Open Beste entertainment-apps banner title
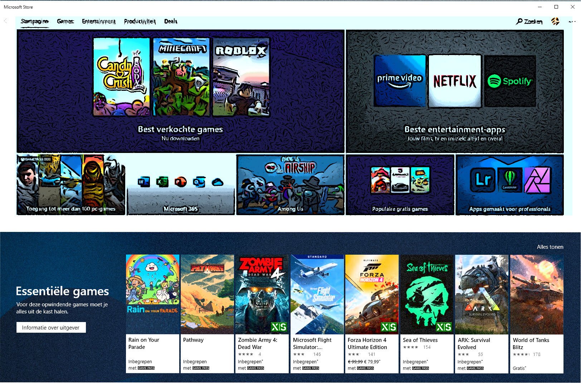Image resolution: width=581 pixels, height=392 pixels. click(x=455, y=129)
